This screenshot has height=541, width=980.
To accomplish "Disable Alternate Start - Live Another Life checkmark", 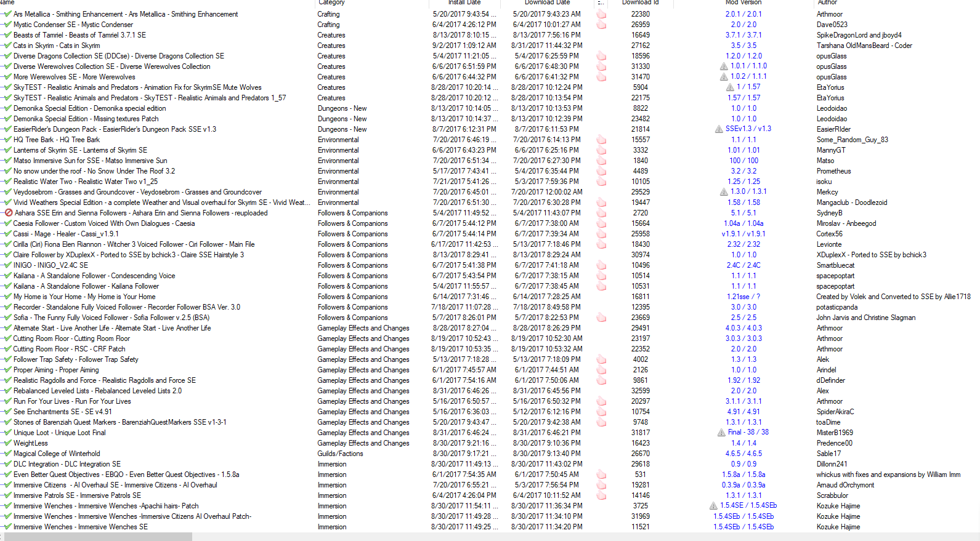I will [x=7, y=328].
